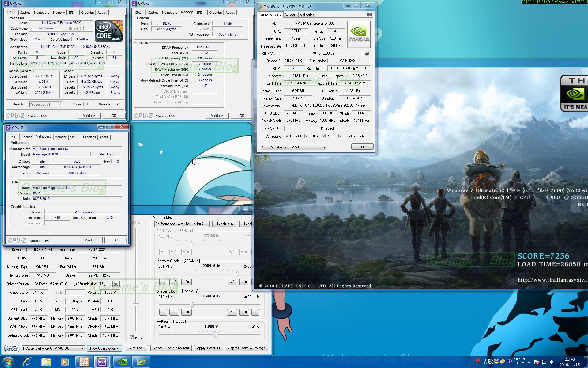Uncheck the Auto fan checkbox
This screenshot has height=368, width=588.
131,337
